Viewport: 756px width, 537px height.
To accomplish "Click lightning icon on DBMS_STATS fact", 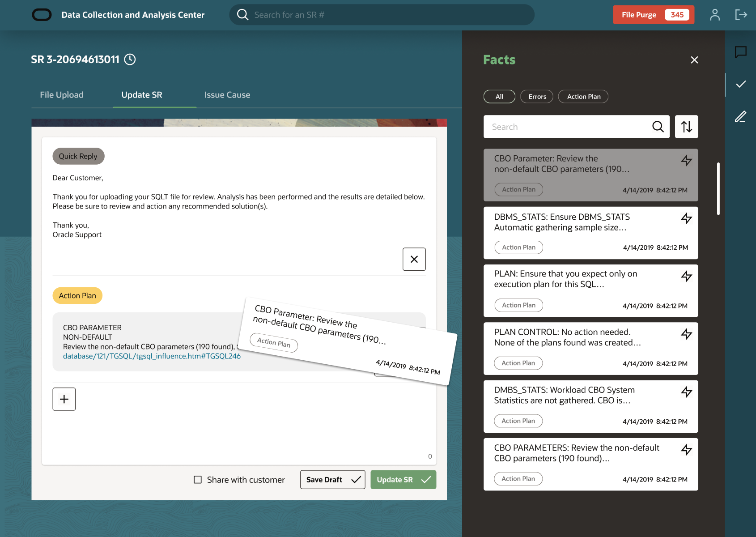I will (686, 219).
